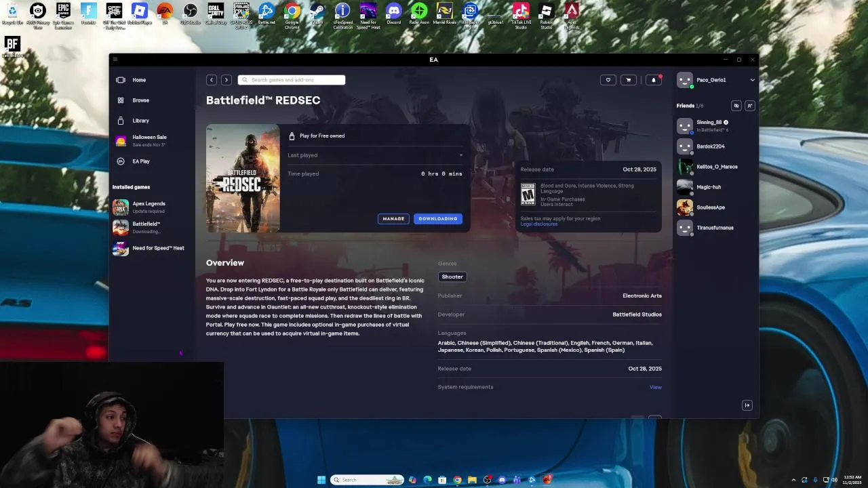This screenshot has width=868, height=488.
Task: Open TikTok LIVE Studio desktop icon
Action: pos(521,16)
